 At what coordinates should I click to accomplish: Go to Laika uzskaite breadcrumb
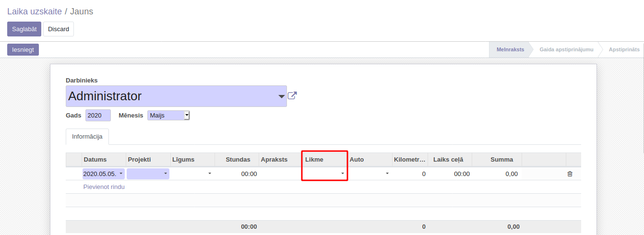click(x=34, y=12)
